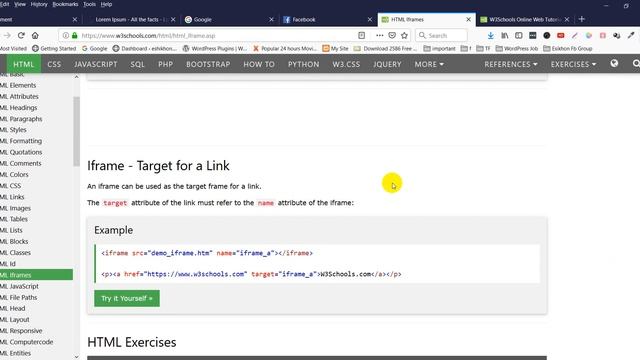
Task: Select PHP in the navbar
Action: pos(165,64)
